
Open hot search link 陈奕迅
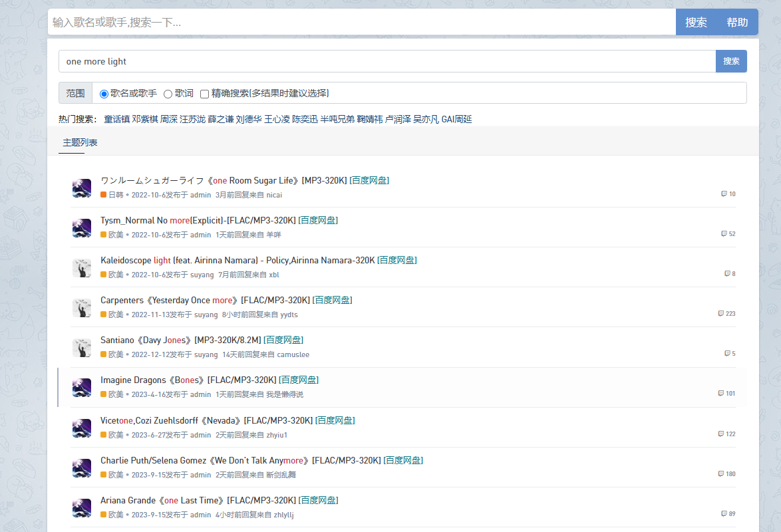click(x=305, y=120)
